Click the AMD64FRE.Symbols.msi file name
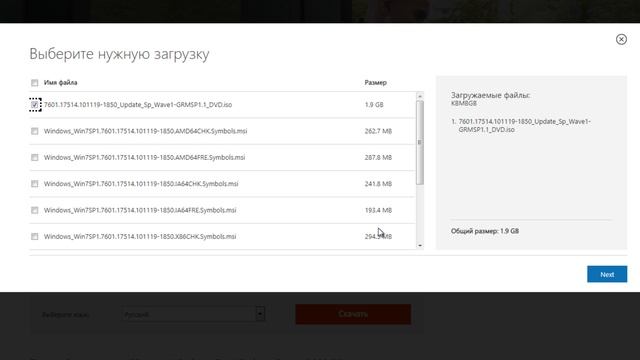 pos(144,158)
